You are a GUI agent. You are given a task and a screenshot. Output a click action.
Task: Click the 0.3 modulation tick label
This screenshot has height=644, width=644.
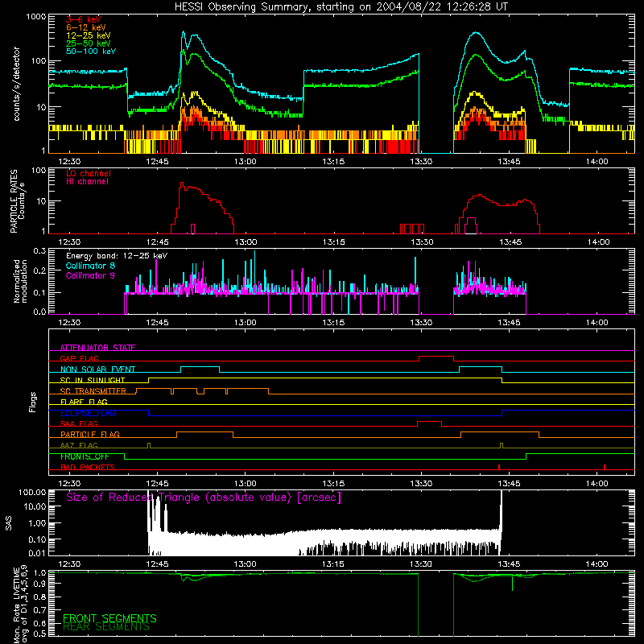tap(39, 250)
